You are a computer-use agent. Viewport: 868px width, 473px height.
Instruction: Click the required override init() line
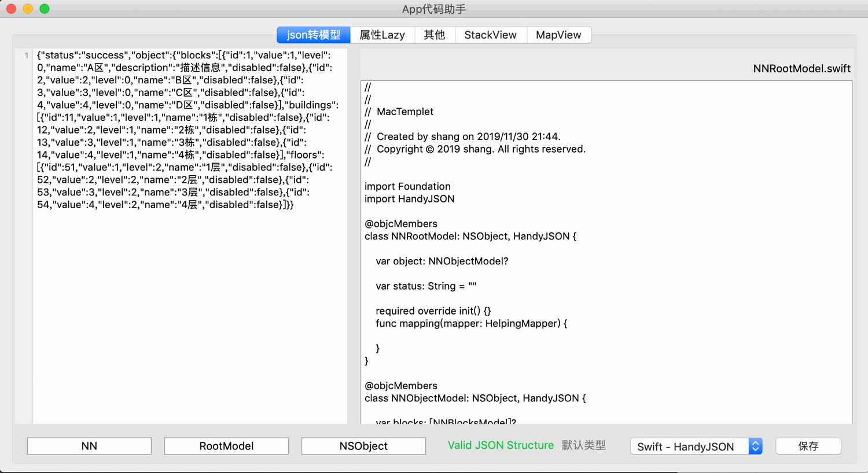click(433, 311)
